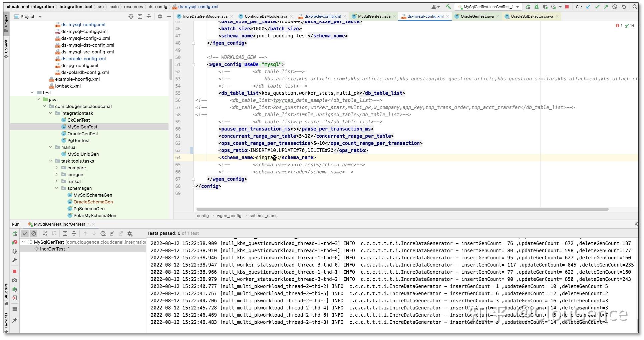Screen dimensions: 644x340
Task: Open the test runner settings gear
Action: click(130, 233)
